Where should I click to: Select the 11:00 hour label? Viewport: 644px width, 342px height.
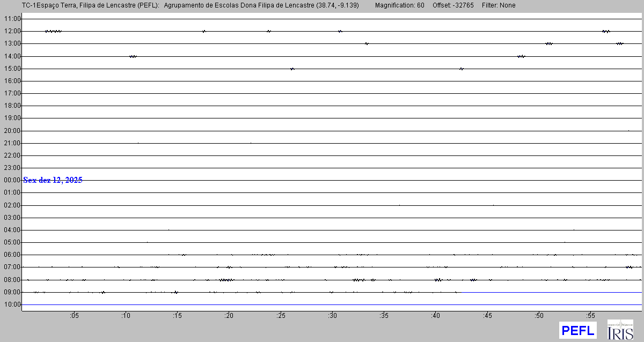pos(12,19)
